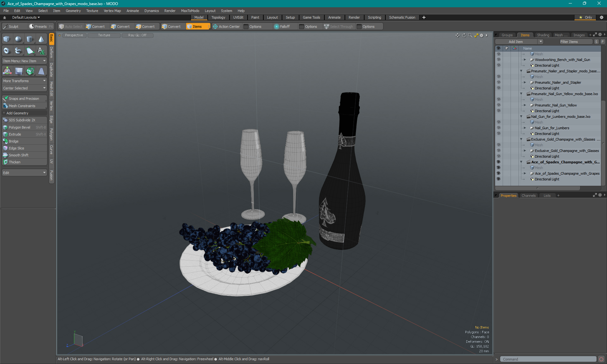Open the Item Menu: New Item dropdown
The image size is (607, 364).
point(24,61)
